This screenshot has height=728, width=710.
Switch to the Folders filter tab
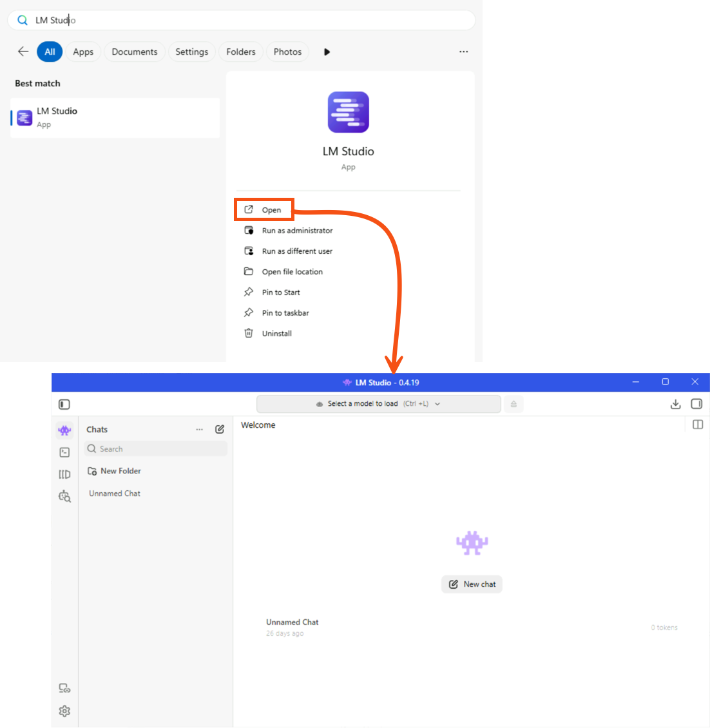(x=241, y=52)
